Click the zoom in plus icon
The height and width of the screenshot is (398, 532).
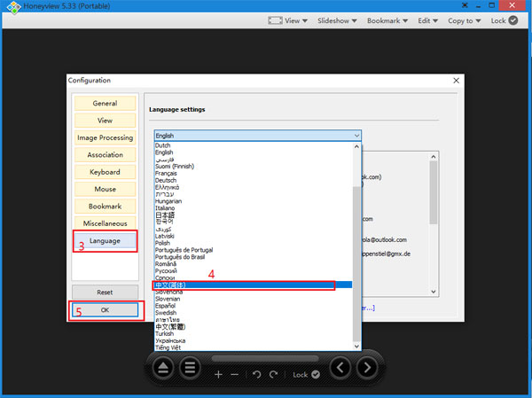tap(218, 375)
